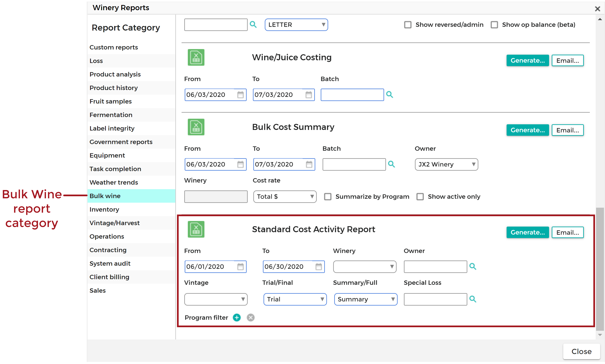Screen dimensions: 605x364
Task: Select the Bulk wine category
Action: coord(131,196)
